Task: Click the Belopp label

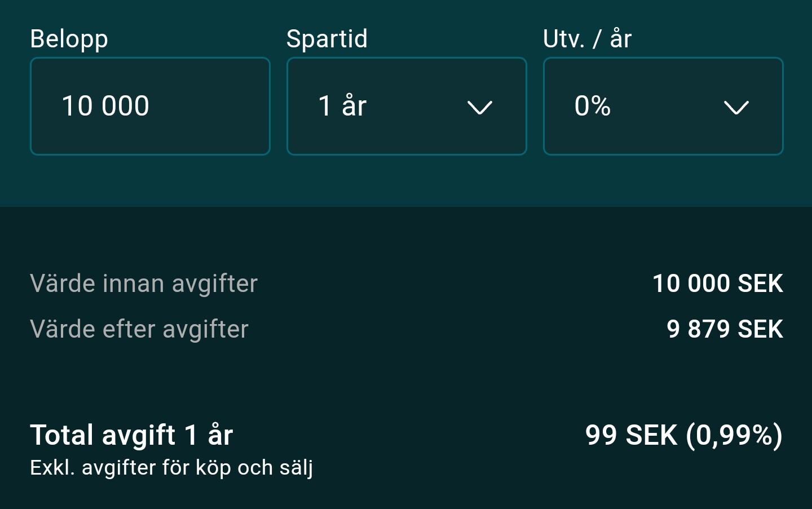Action: [x=69, y=39]
